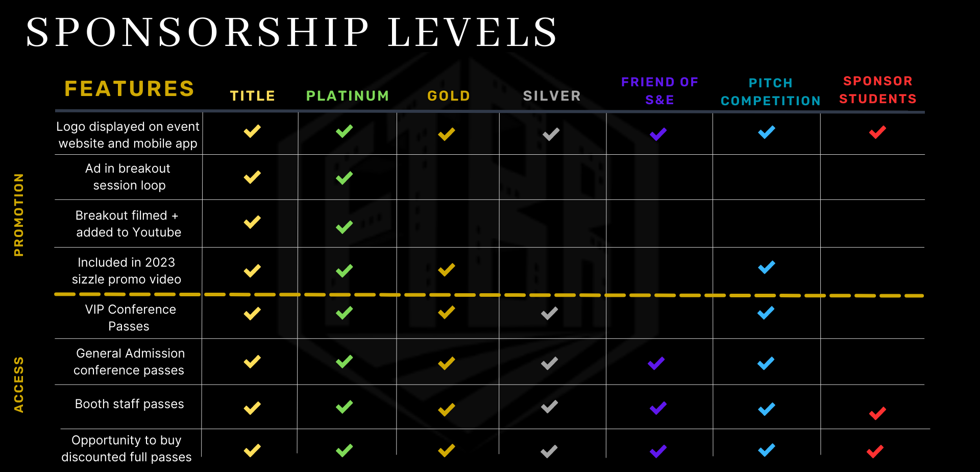Click the silver checkmark for VIP Conference Passes
980x472 pixels.
(x=550, y=313)
